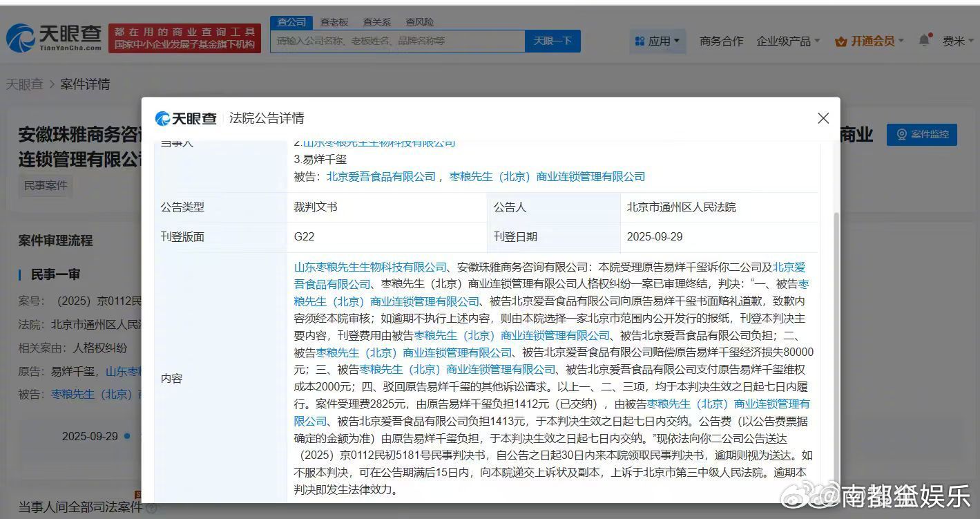Click the 案件详情 breadcrumb item
980x519 pixels.
(85, 84)
